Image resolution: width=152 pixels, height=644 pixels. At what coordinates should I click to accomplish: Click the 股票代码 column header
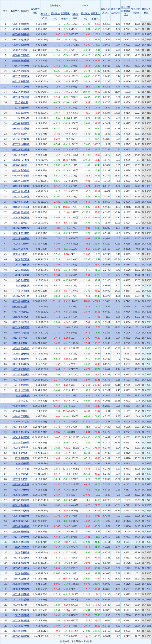[x=15, y=11]
